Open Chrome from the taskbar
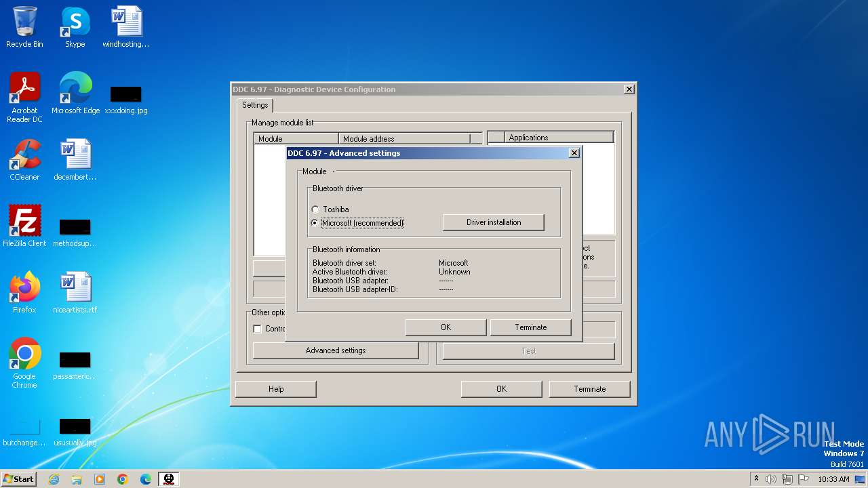 click(x=123, y=479)
